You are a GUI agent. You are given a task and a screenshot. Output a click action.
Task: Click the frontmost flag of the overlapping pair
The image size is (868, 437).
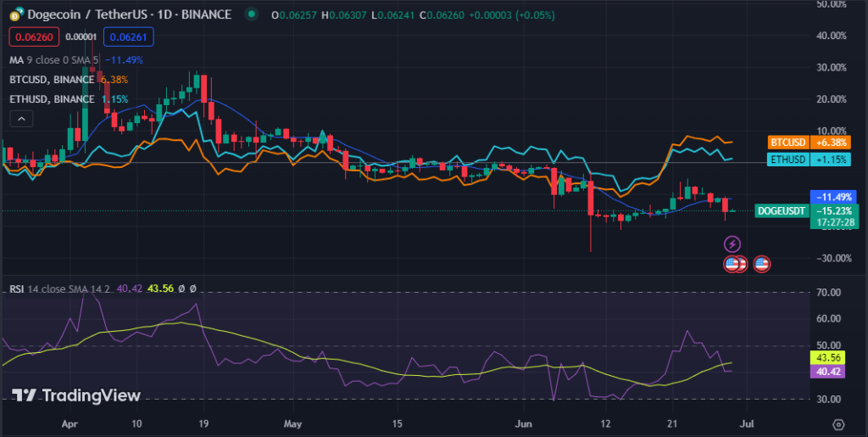(732, 264)
